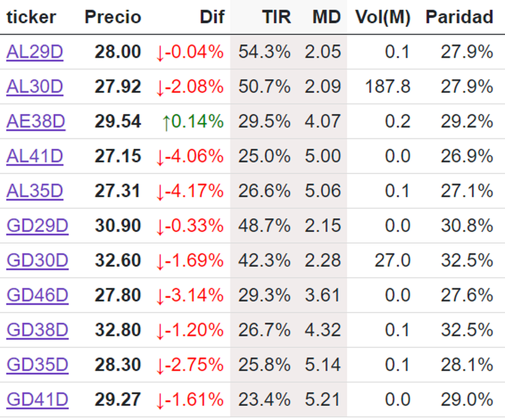Open the AL29D ticker link

click(35, 52)
